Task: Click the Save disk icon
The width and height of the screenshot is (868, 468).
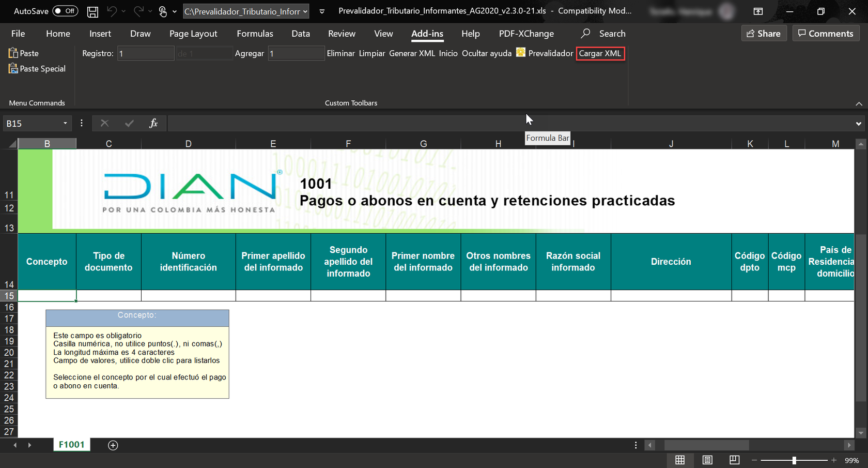Action: click(92, 11)
